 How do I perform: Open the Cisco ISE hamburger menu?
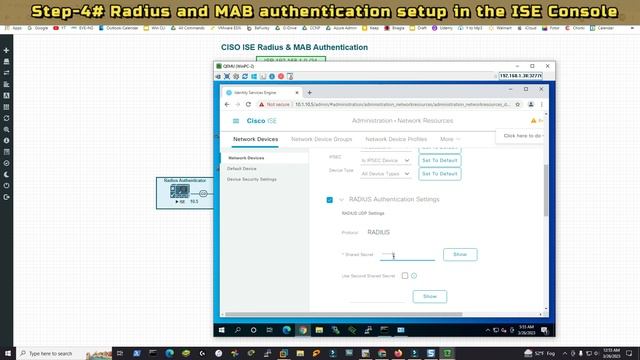point(236,121)
